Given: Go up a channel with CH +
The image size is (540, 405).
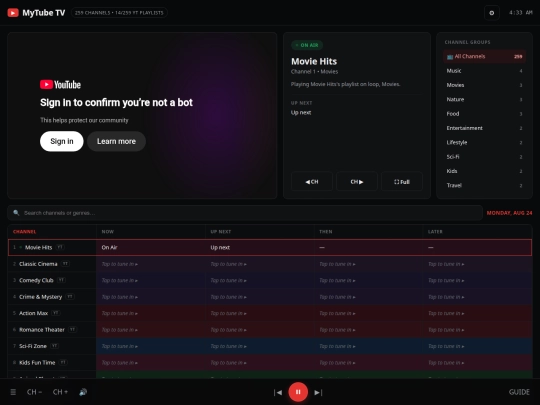Looking at the screenshot, I should [x=60, y=392].
